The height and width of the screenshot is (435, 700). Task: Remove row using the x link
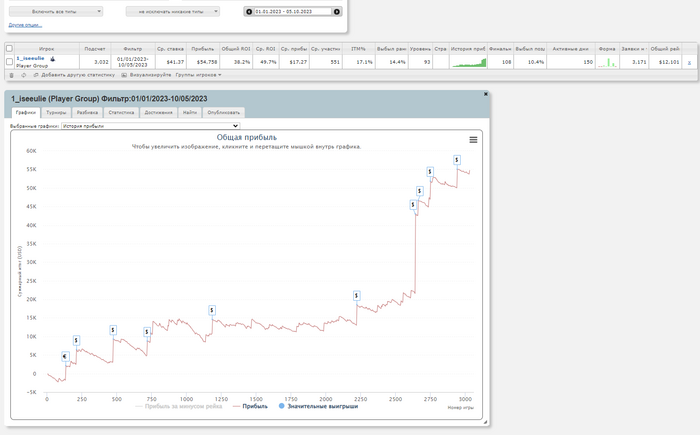point(689,63)
